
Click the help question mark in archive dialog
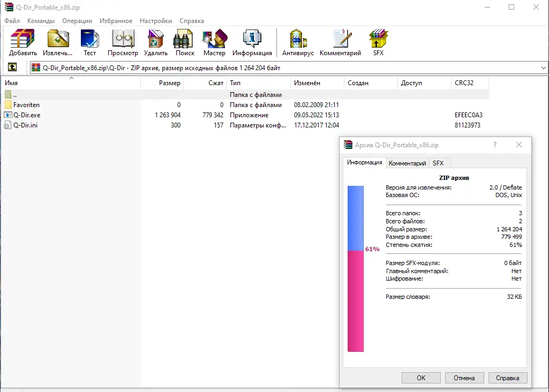(495, 145)
